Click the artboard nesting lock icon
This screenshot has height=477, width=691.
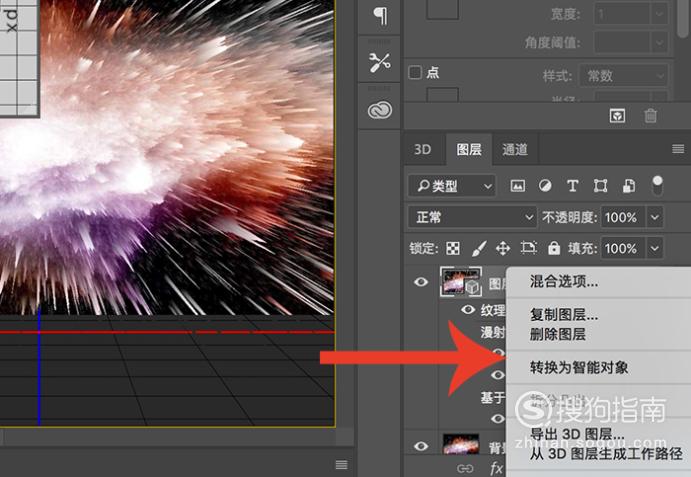pyautogui.click(x=528, y=248)
